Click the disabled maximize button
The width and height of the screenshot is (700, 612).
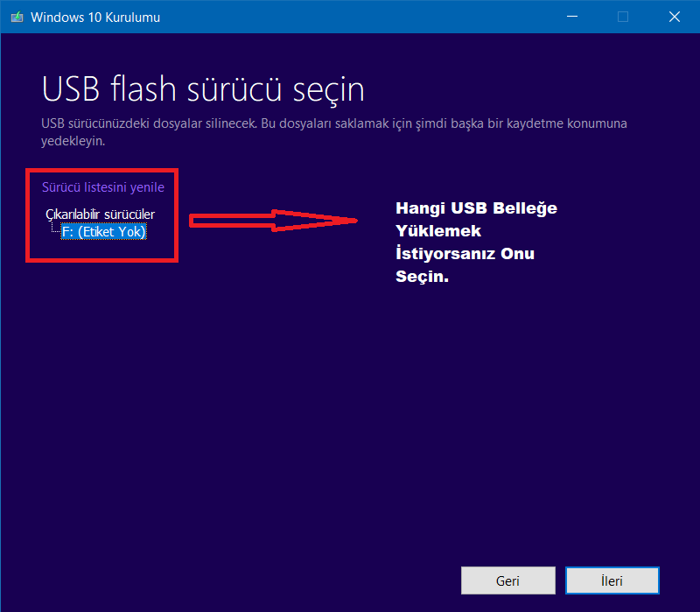(623, 17)
